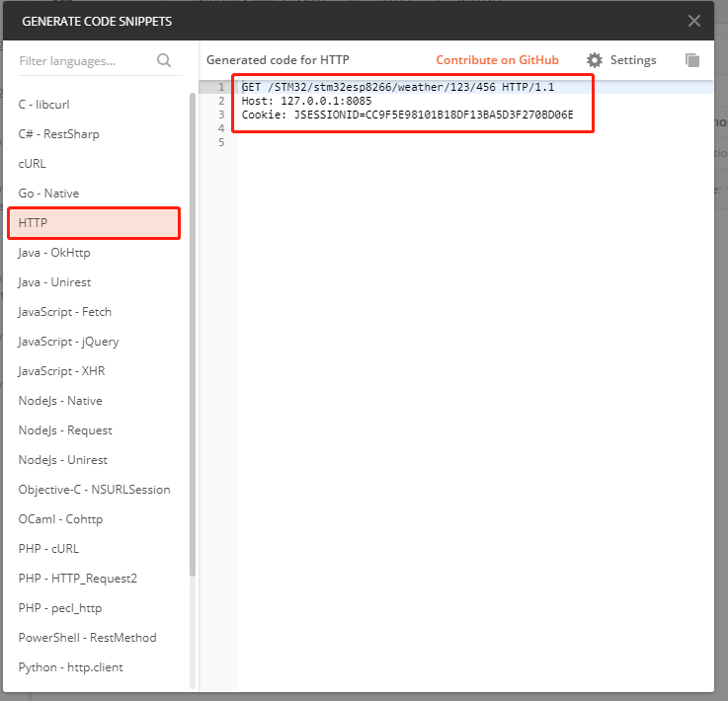Click the language list scrollbar
Viewport: 728px width, 701px height.
pos(193,334)
